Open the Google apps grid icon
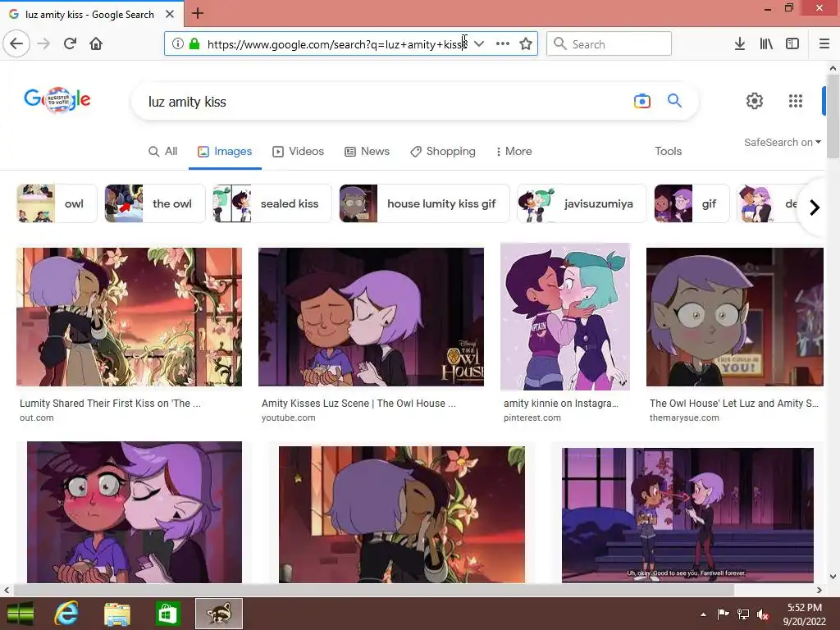Viewport: 840px width, 630px height. (796, 101)
